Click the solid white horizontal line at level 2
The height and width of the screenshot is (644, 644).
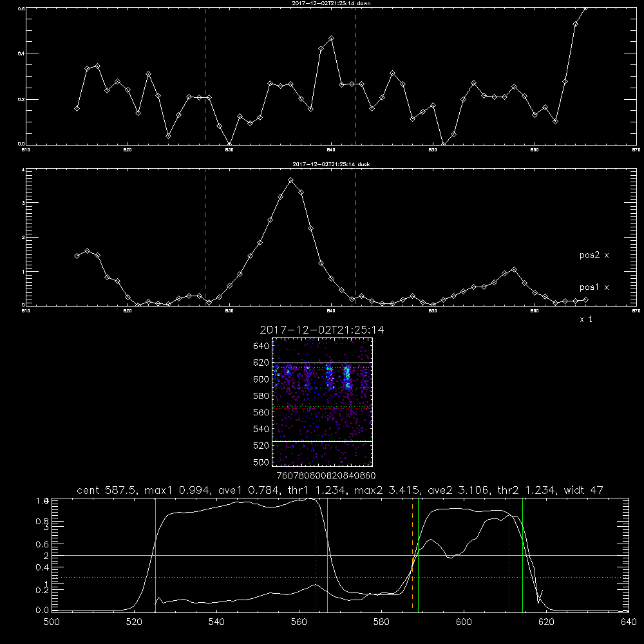pyautogui.click(x=339, y=555)
